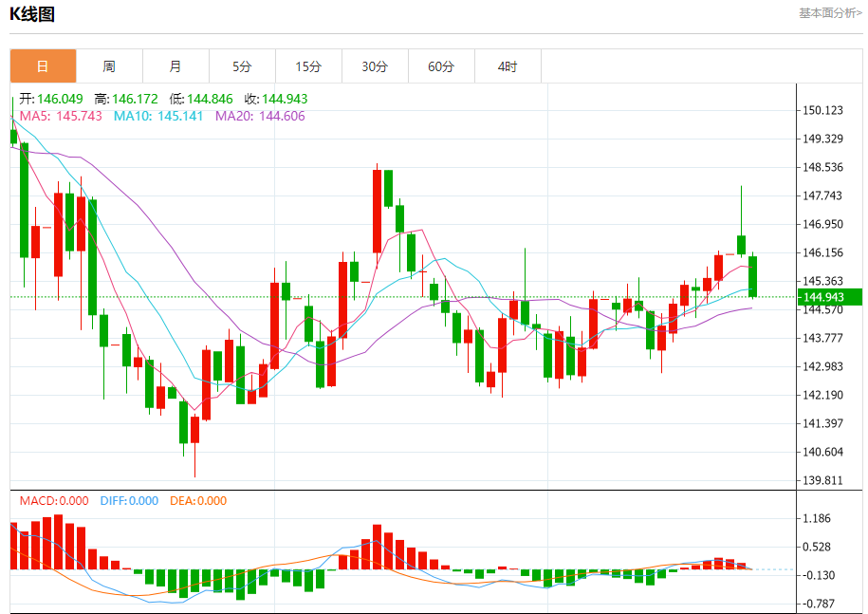868x614 pixels.
Task: Open the 基本面分析> link
Action: click(x=830, y=13)
